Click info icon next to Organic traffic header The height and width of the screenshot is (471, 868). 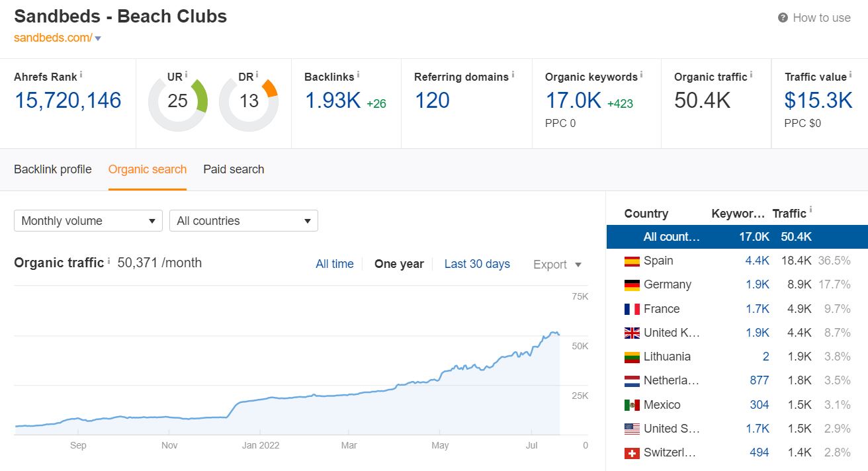751,75
